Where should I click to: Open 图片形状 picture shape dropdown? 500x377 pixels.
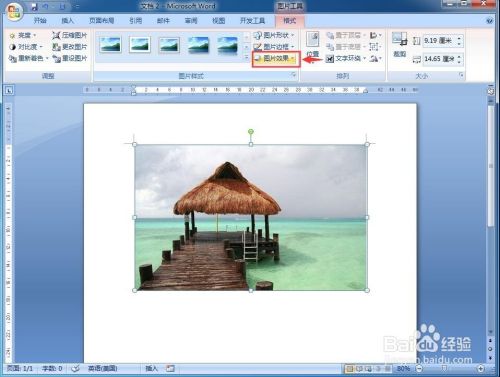point(275,35)
